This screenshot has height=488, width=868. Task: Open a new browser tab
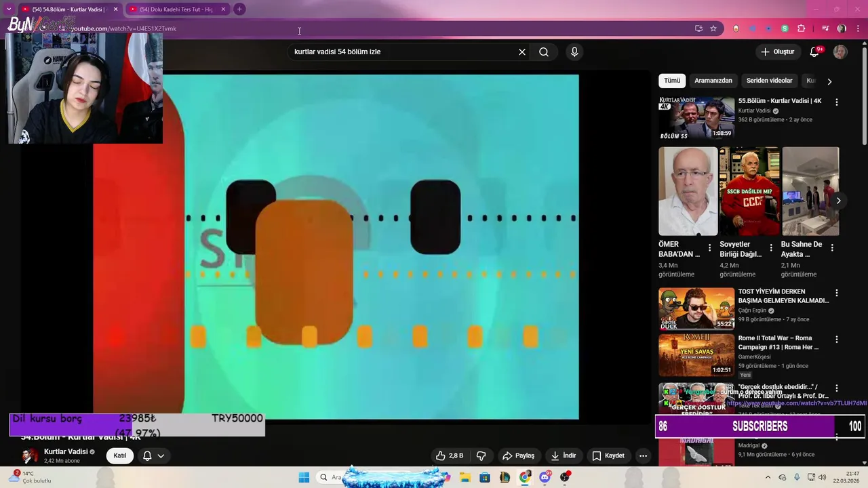pos(239,9)
